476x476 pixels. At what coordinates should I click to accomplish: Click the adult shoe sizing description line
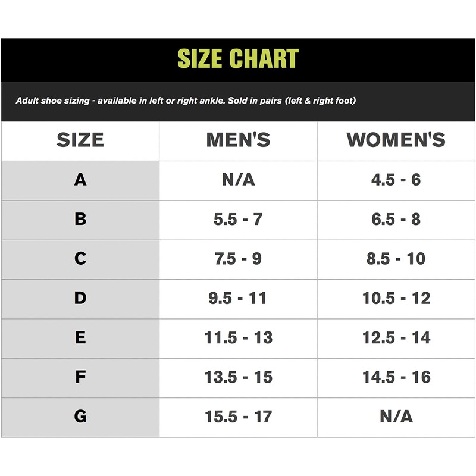(186, 101)
